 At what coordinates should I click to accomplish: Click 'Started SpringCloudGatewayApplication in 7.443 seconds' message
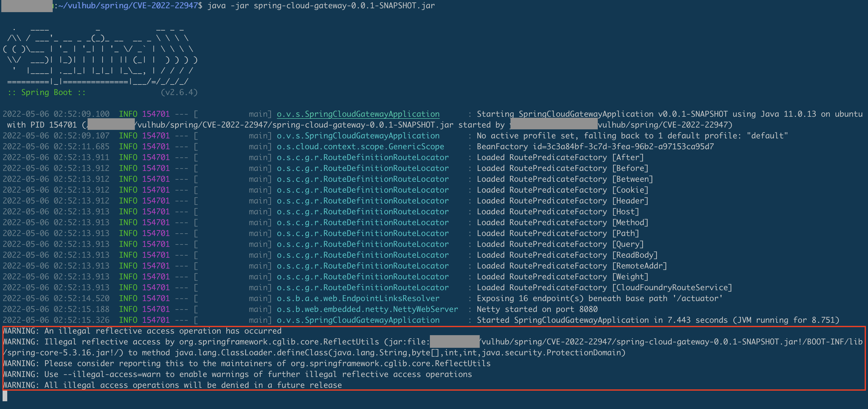pos(658,320)
